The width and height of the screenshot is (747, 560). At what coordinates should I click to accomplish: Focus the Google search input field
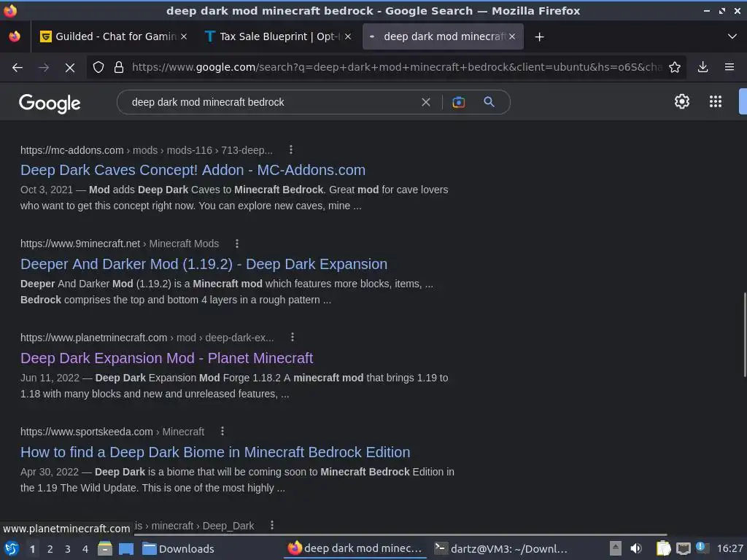(x=271, y=102)
